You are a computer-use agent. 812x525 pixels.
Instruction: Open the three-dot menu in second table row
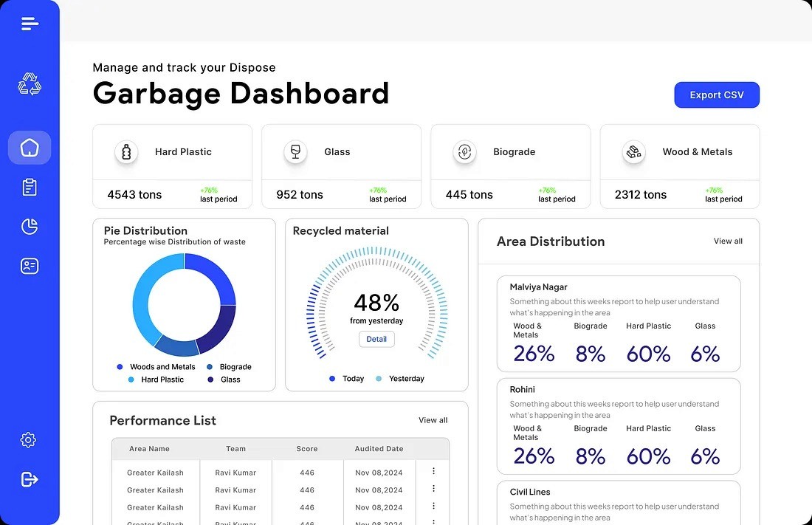(x=433, y=489)
